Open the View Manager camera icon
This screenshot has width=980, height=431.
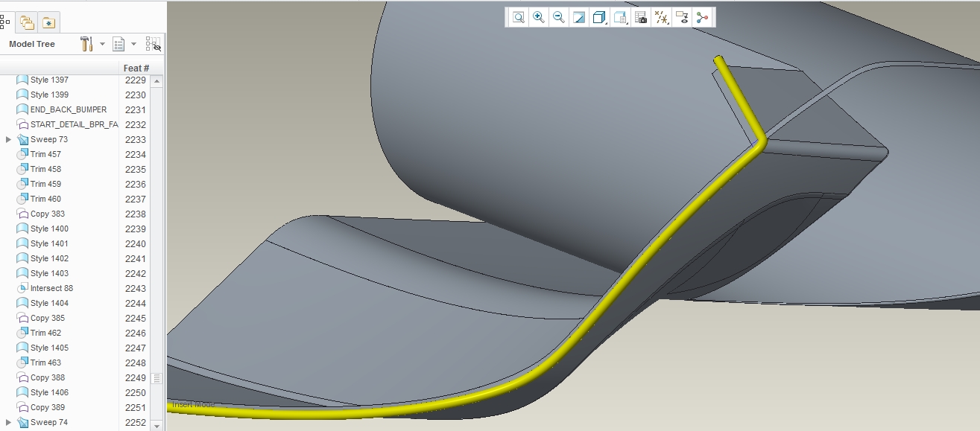[x=641, y=18]
